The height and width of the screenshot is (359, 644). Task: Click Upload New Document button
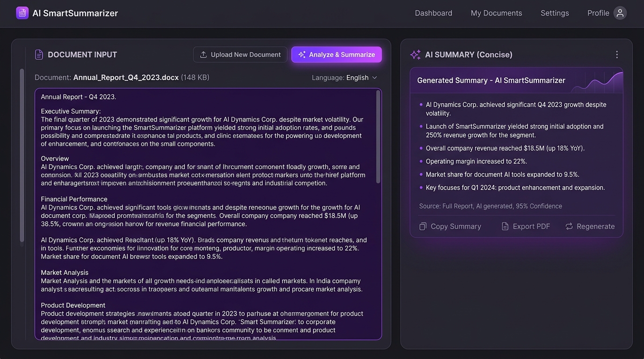point(240,55)
